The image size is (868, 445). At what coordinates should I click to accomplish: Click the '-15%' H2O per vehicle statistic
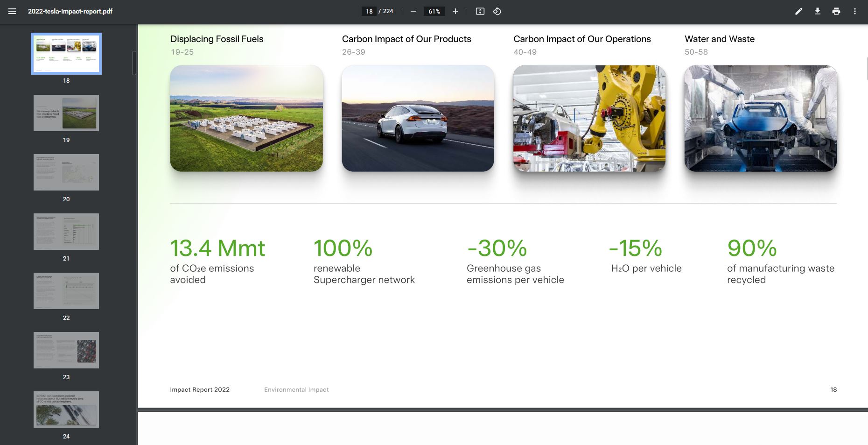tap(635, 248)
